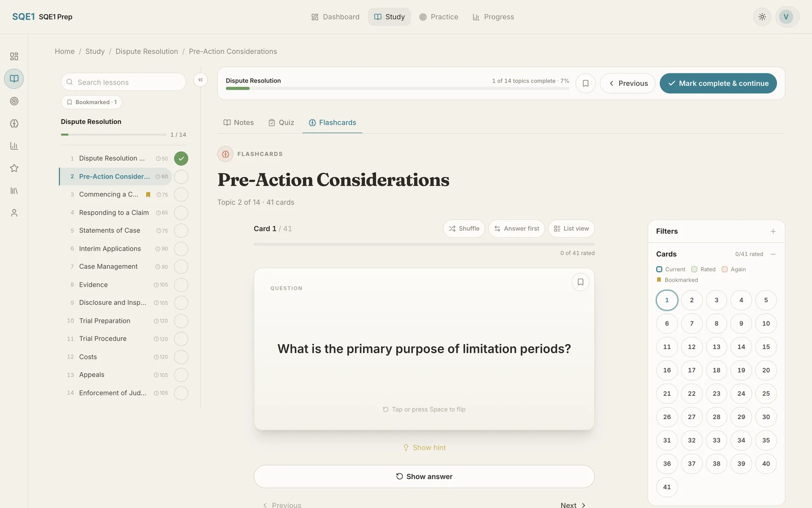Focus the Search lessons input field

(123, 82)
